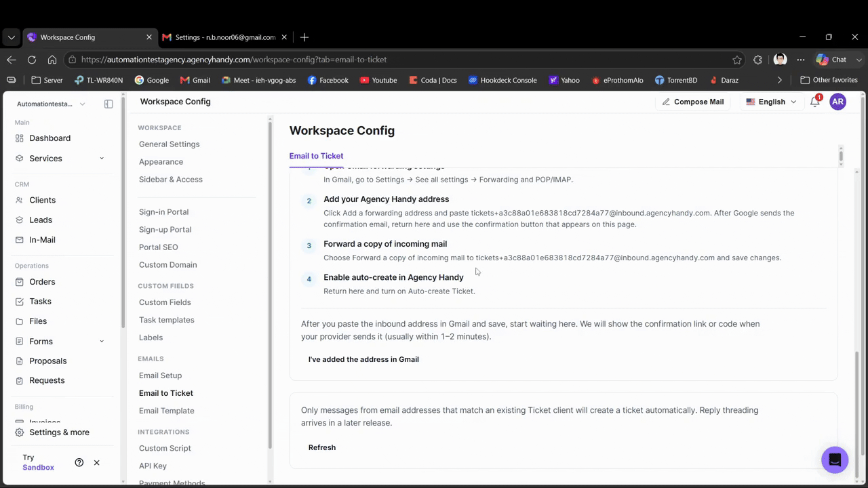Click the Compose Mail button
Screen dimensions: 868x488
click(x=693, y=102)
